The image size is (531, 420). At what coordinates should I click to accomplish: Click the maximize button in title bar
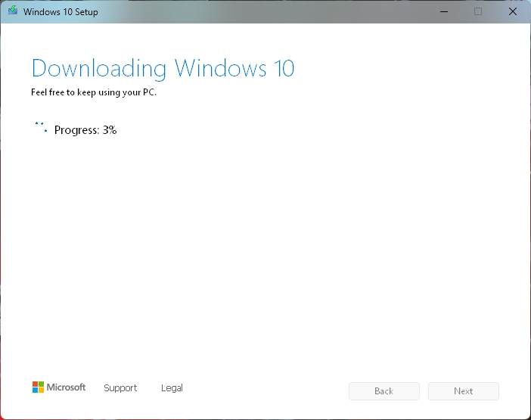[478, 11]
